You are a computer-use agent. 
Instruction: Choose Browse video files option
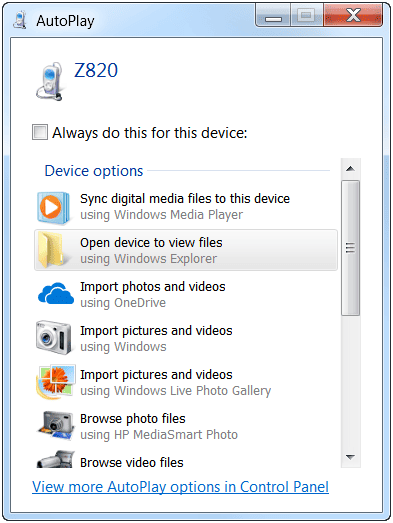coord(185,460)
